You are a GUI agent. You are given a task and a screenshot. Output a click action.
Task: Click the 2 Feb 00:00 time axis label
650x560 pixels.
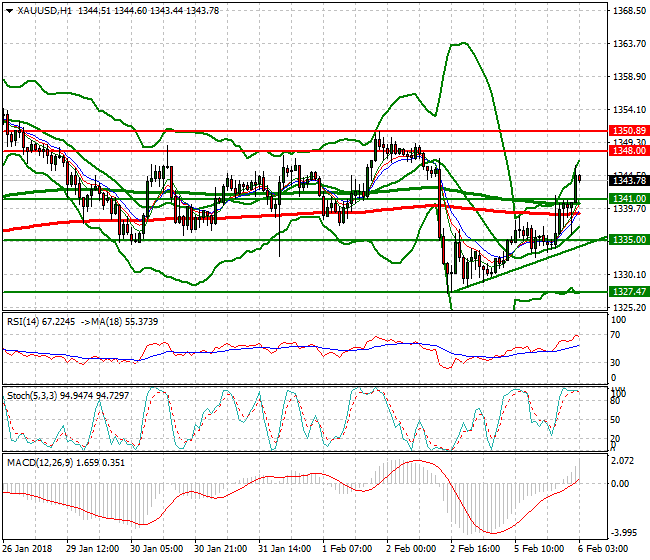pyautogui.click(x=412, y=550)
